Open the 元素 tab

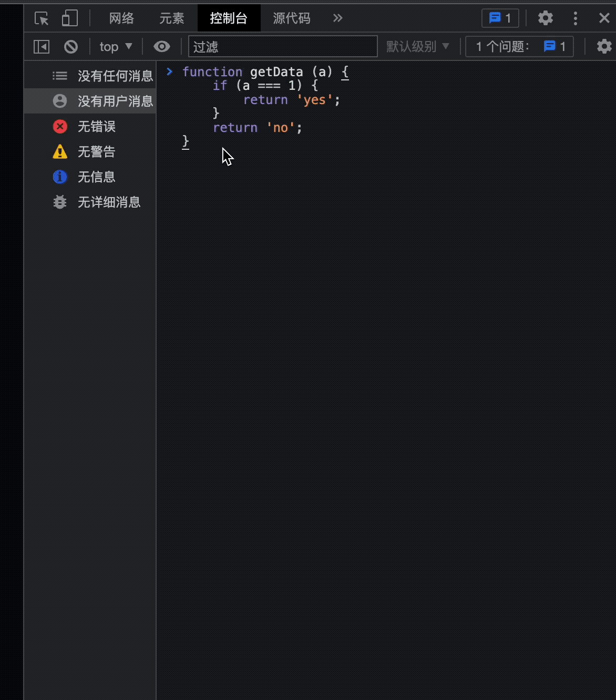click(172, 18)
